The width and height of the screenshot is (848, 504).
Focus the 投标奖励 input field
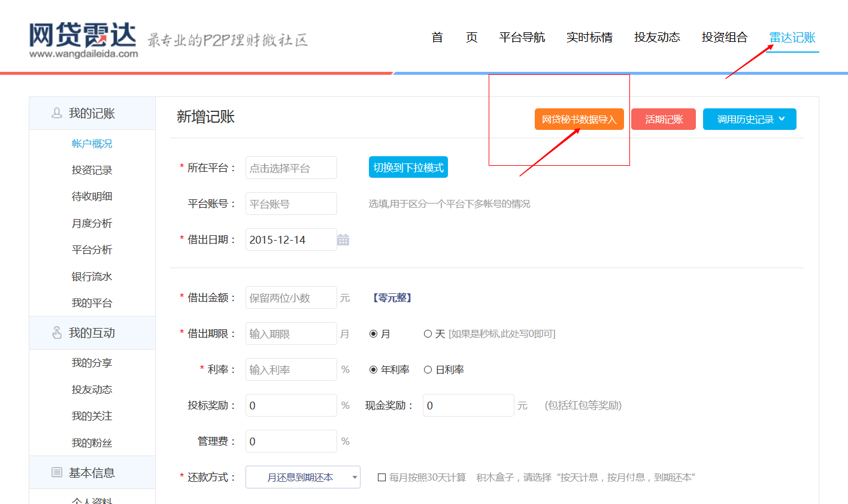pos(291,405)
